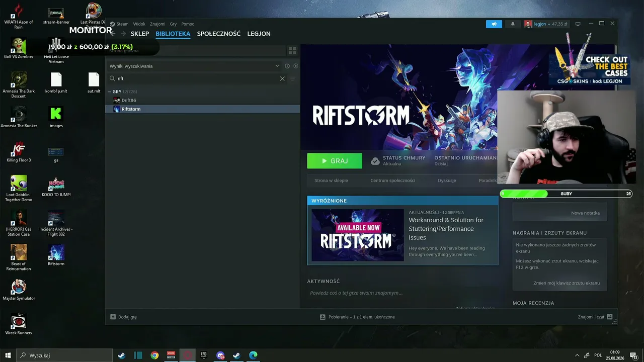Open the Steam announcements megaphone icon
The height and width of the screenshot is (362, 644).
(494, 24)
